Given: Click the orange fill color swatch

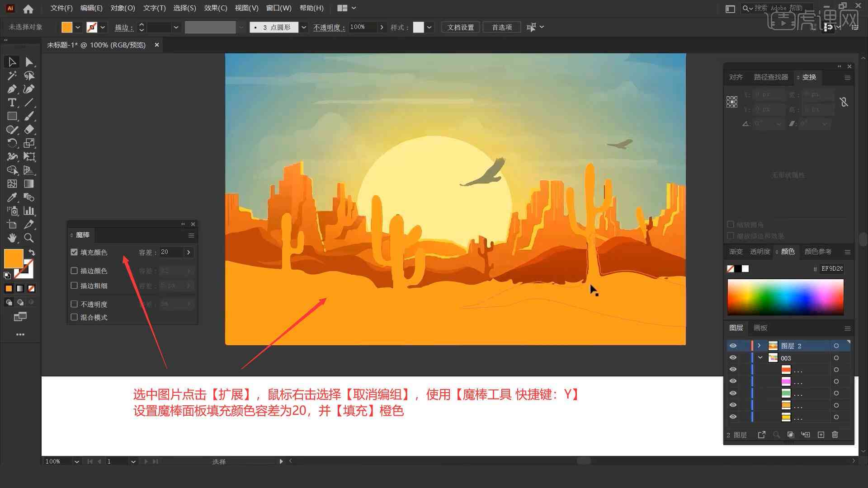Looking at the screenshot, I should coord(13,258).
